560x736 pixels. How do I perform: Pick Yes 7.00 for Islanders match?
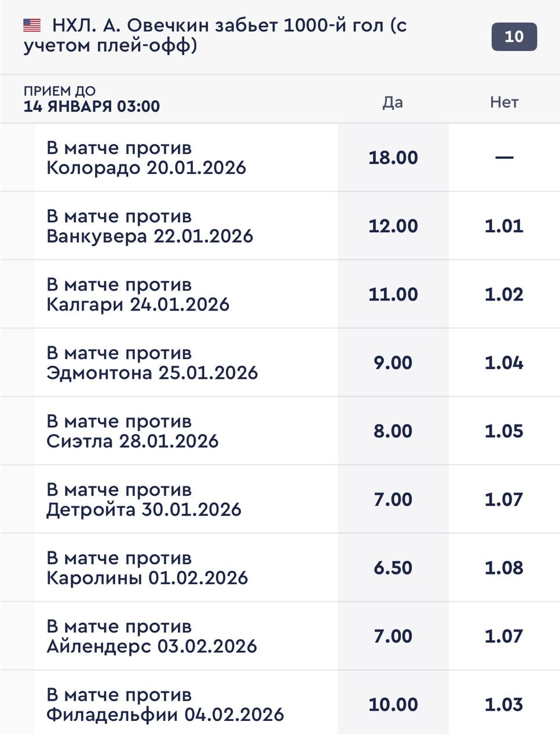[393, 636]
